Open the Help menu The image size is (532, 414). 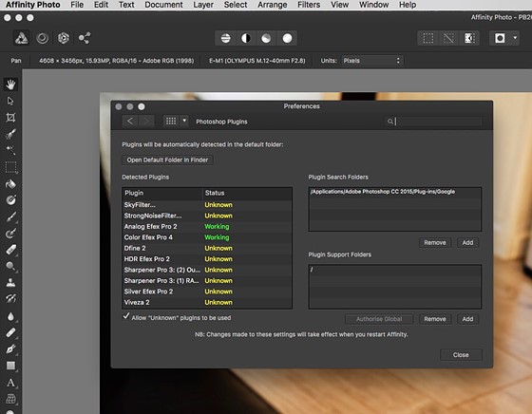[x=408, y=5]
